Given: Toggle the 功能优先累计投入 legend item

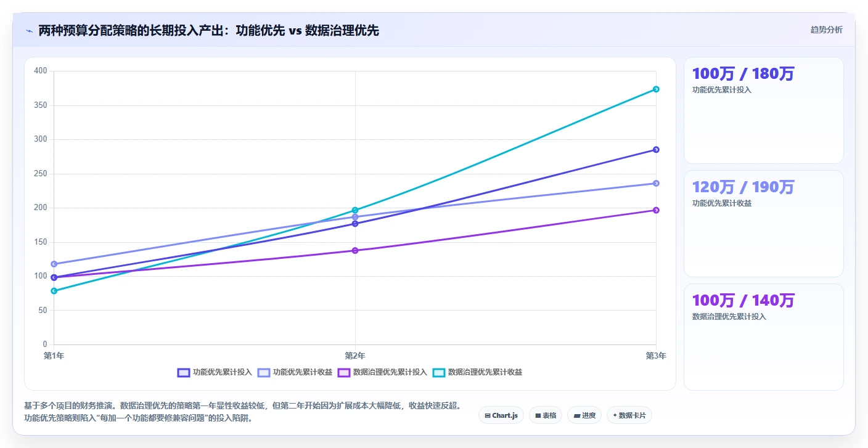Looking at the screenshot, I should (215, 372).
